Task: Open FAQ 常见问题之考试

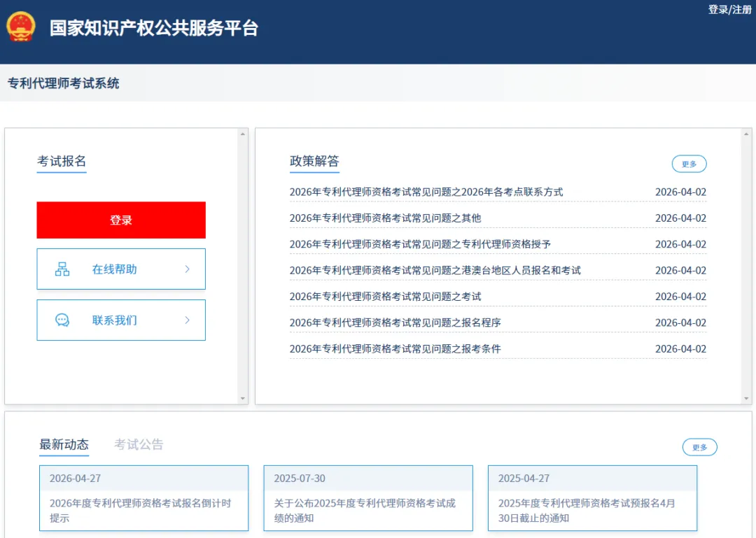Action: coord(385,296)
